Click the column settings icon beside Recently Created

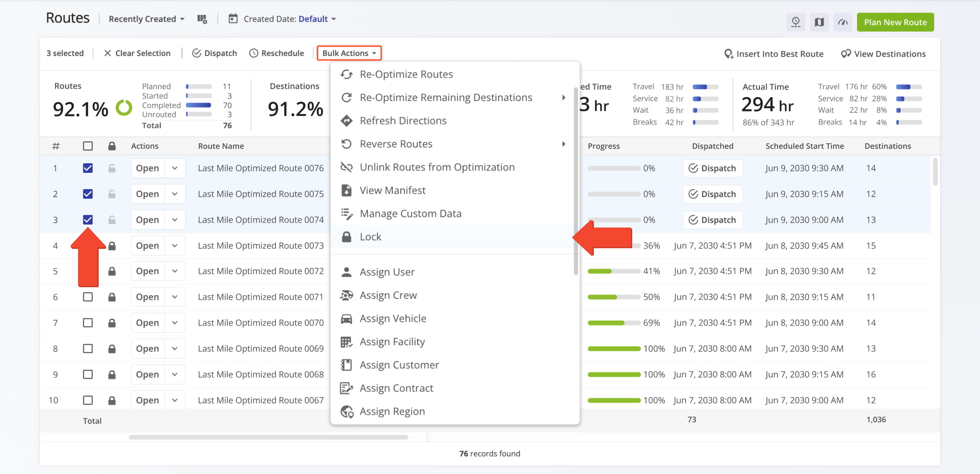click(x=202, y=19)
